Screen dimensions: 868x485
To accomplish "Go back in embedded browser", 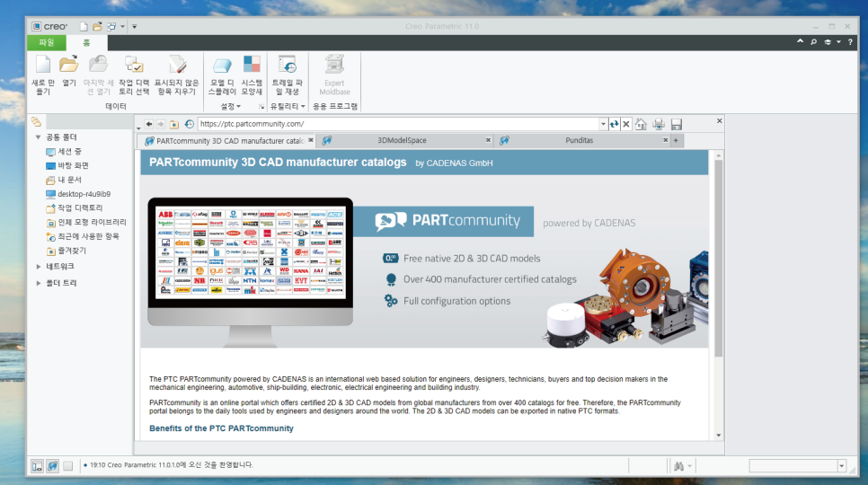I will [x=148, y=124].
